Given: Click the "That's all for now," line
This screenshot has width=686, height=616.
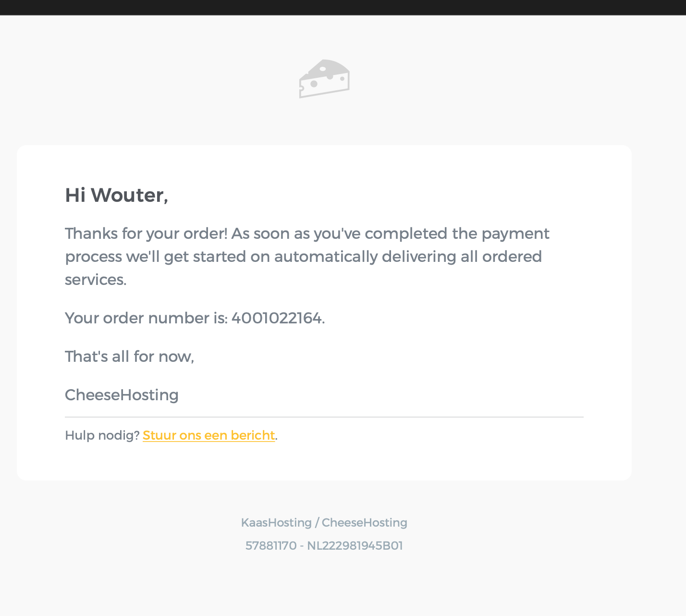Looking at the screenshot, I should (x=129, y=357).
